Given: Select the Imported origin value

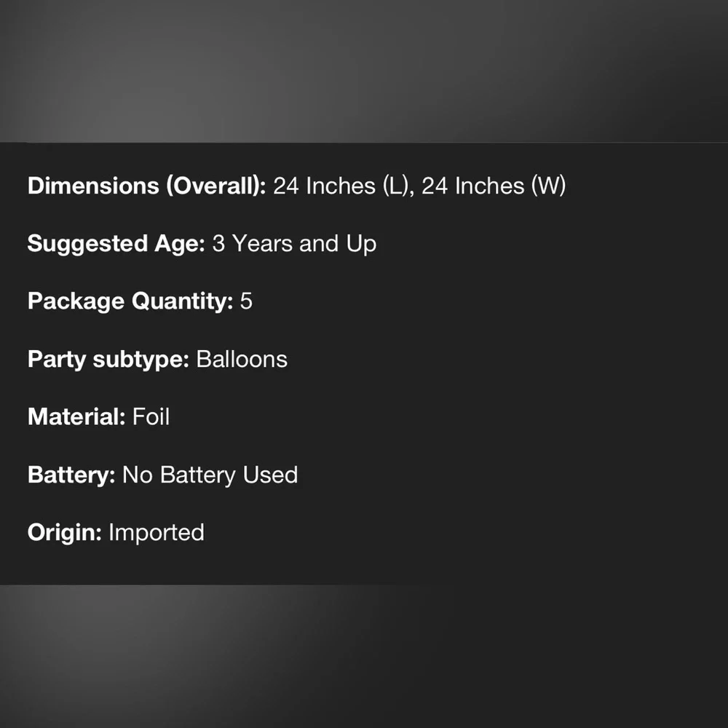Looking at the screenshot, I should pyautogui.click(x=157, y=533).
